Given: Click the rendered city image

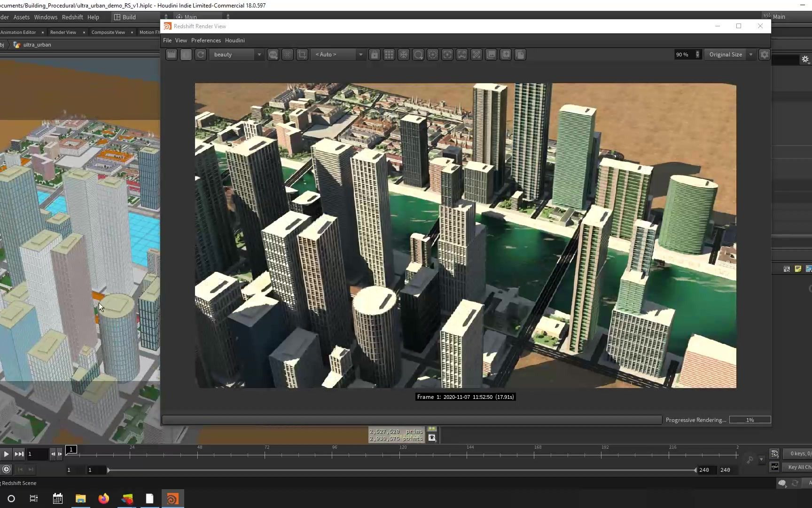Looking at the screenshot, I should pyautogui.click(x=465, y=235).
